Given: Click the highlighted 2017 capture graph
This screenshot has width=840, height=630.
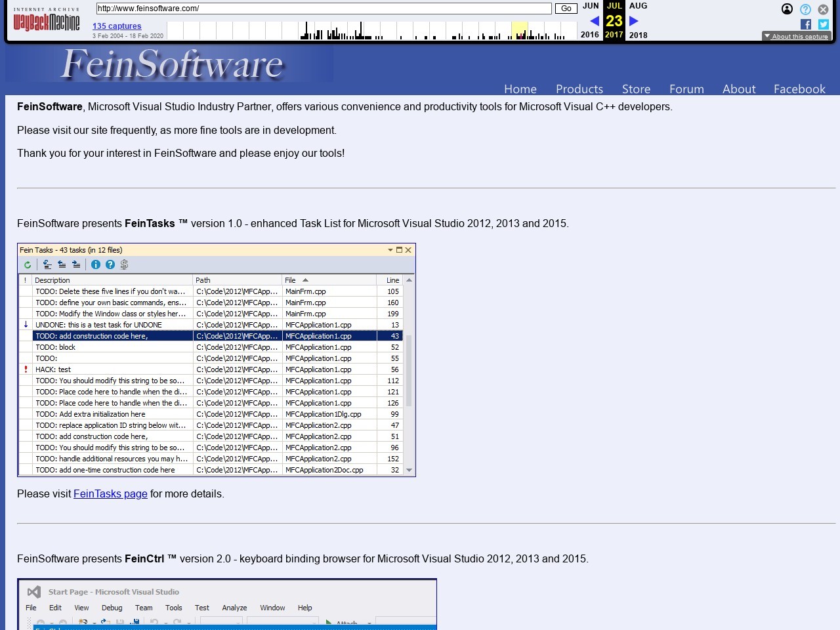Looking at the screenshot, I should (519, 31).
